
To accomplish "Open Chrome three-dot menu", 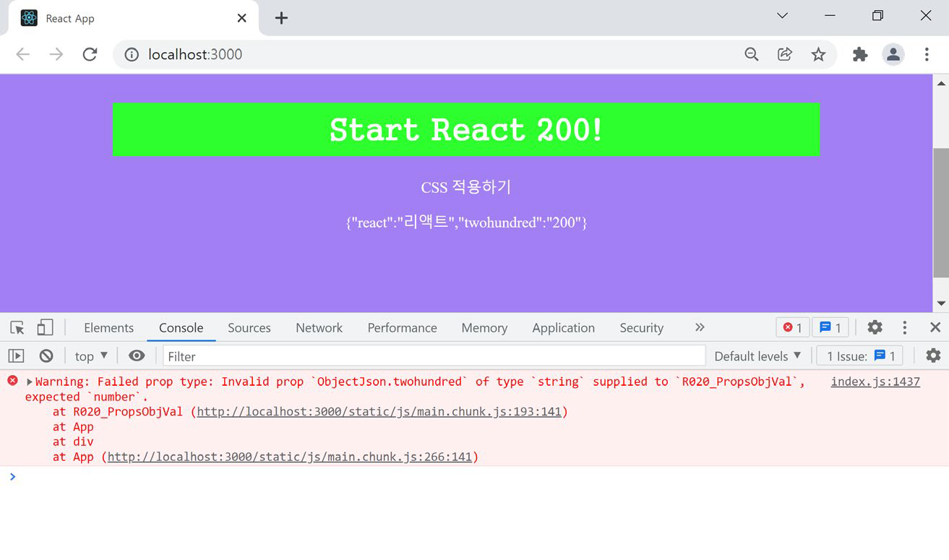I will point(927,54).
